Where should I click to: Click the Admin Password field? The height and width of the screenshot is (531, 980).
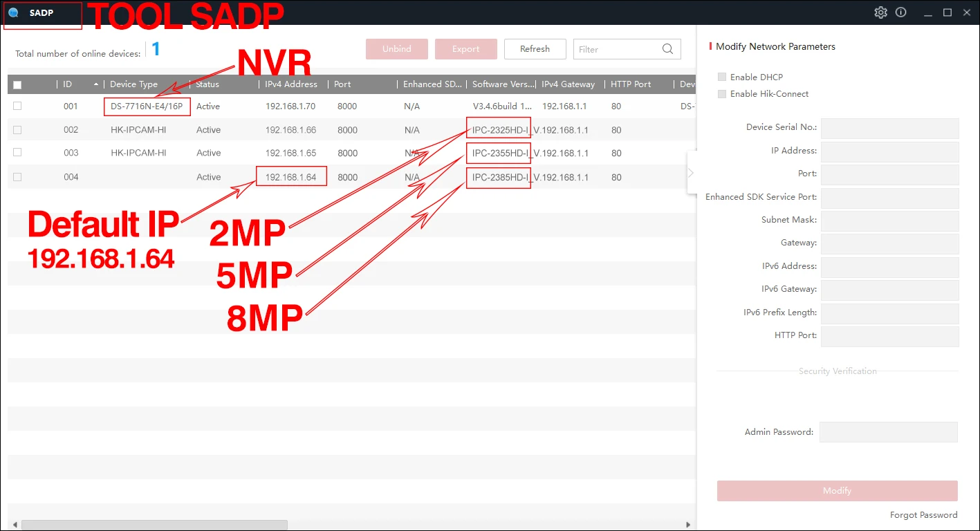[889, 432]
